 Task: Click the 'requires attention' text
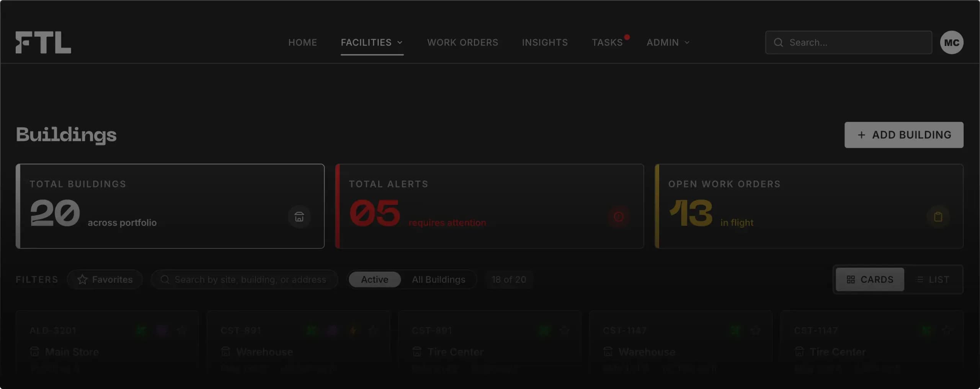447,223
